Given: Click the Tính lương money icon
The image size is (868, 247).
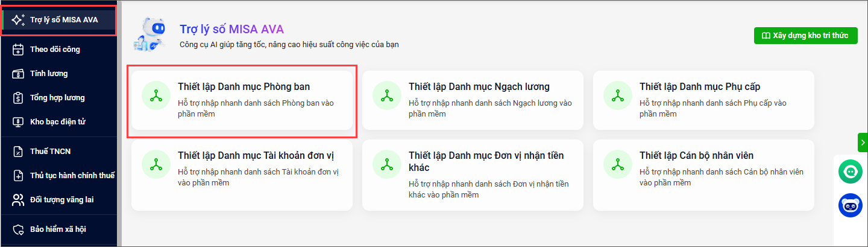Looking at the screenshot, I should point(18,74).
